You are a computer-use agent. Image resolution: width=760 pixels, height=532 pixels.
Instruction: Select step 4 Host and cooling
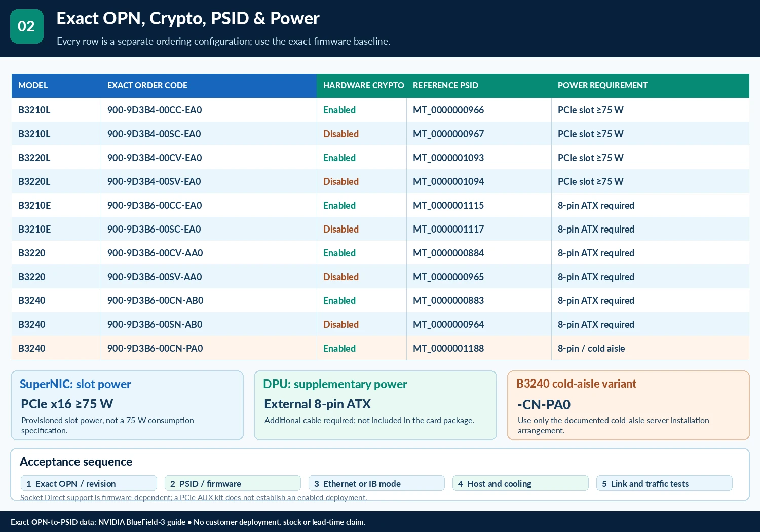520,483
